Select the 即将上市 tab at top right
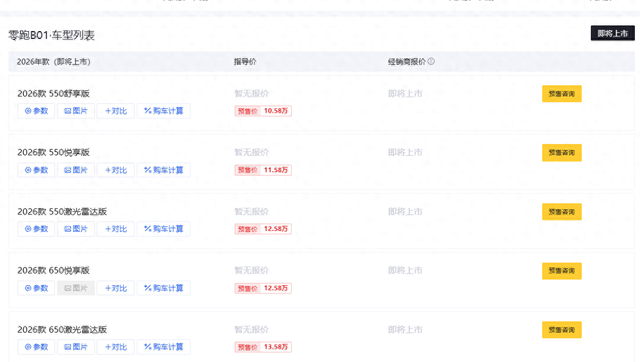 pyautogui.click(x=613, y=33)
